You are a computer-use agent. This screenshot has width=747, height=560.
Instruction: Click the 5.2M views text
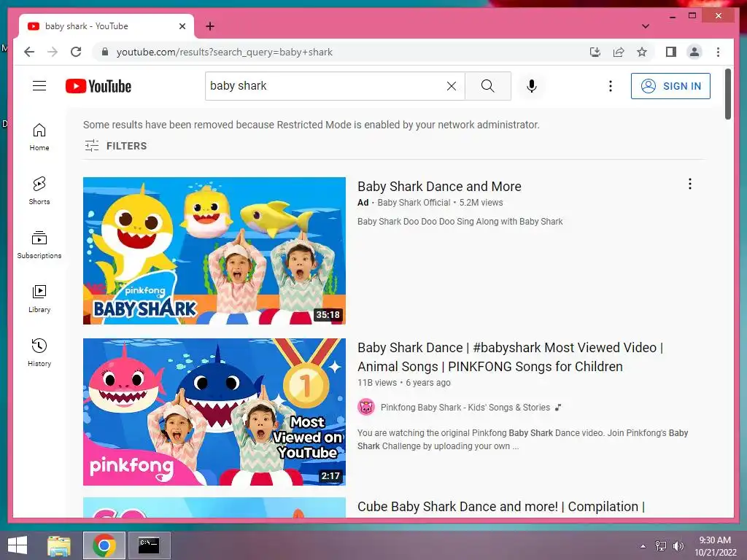481,203
